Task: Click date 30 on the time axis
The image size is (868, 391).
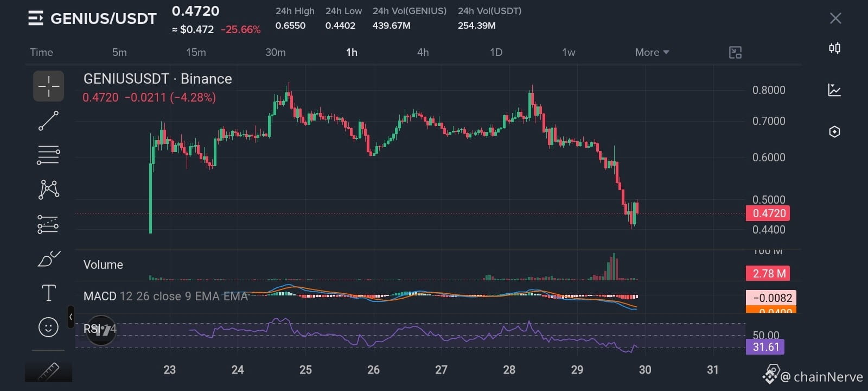Action: click(x=645, y=370)
